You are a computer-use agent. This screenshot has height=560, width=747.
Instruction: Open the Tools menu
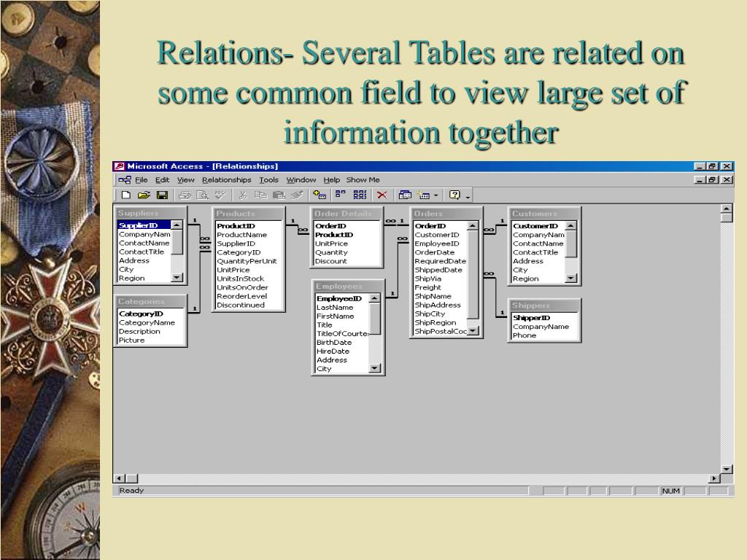tap(268, 180)
